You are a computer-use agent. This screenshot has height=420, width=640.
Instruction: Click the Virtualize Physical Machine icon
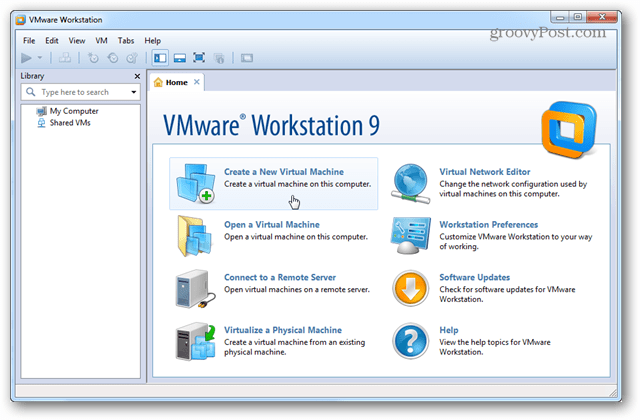click(x=196, y=342)
